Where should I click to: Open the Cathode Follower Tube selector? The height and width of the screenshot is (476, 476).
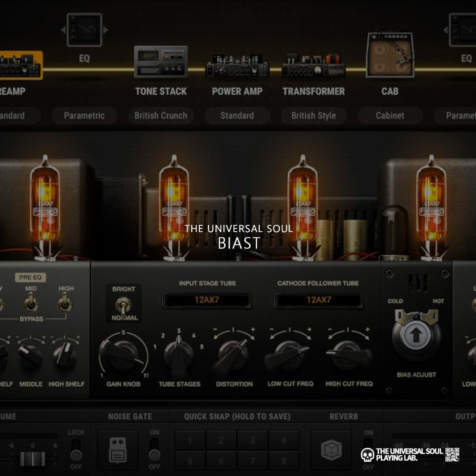click(x=318, y=300)
